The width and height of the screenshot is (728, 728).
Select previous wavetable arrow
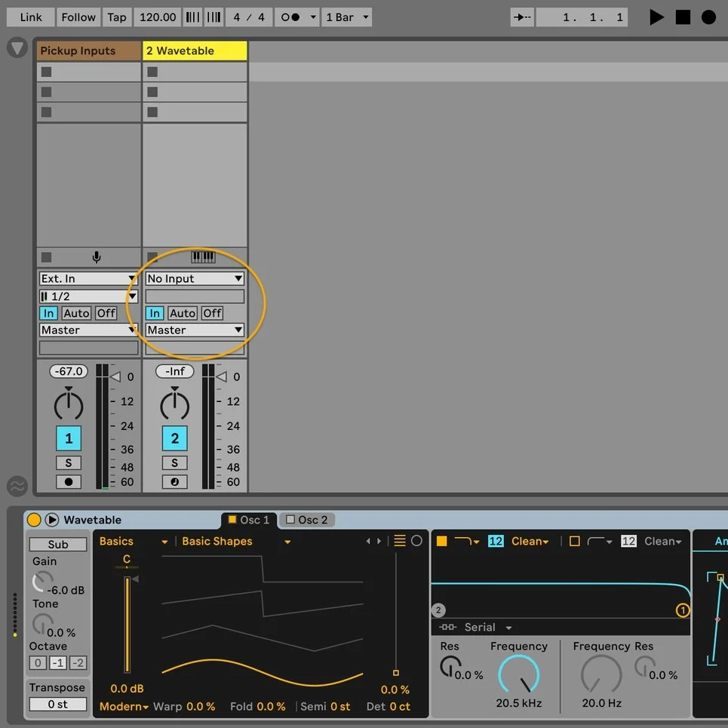tap(367, 541)
